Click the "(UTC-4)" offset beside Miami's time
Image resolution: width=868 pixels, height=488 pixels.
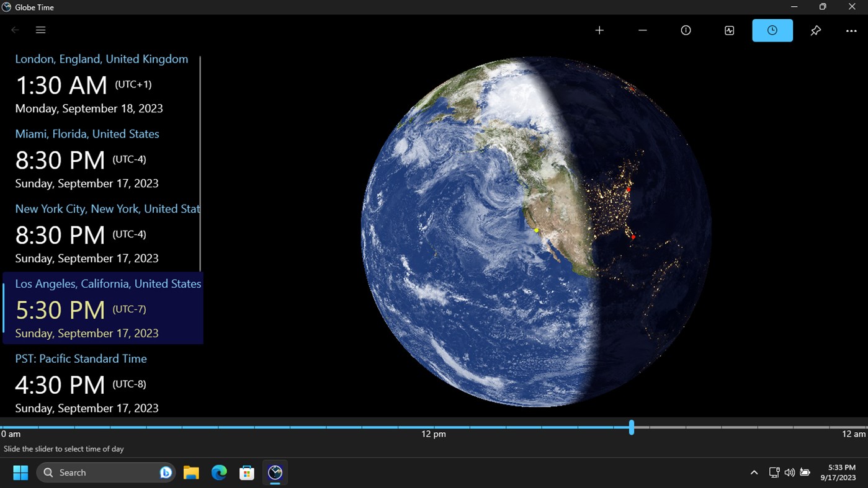(x=130, y=159)
